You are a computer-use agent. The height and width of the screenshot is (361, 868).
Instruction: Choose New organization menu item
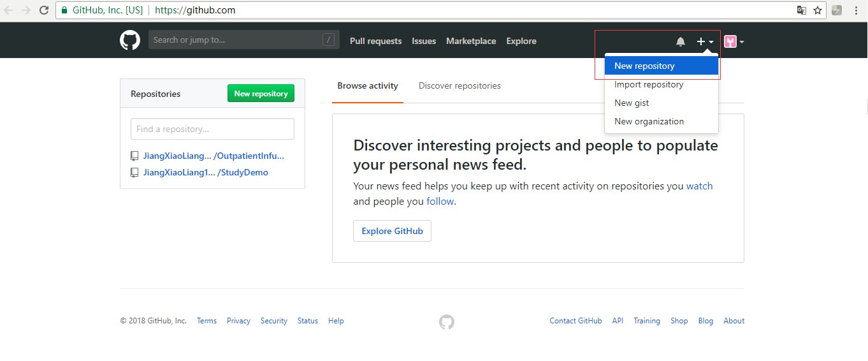click(x=662, y=121)
